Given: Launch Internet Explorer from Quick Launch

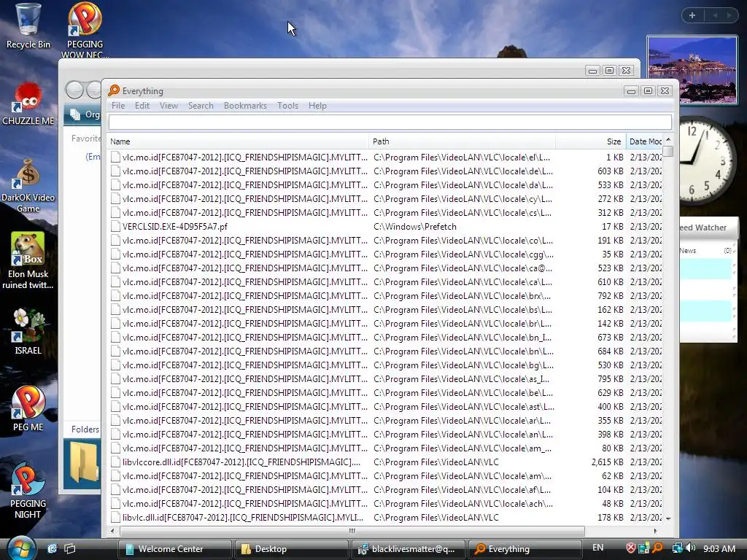Looking at the screenshot, I should 52,548.
